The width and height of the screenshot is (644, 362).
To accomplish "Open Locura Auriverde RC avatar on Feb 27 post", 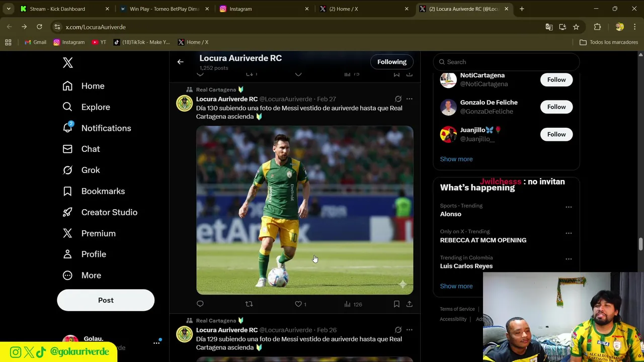I will [184, 103].
